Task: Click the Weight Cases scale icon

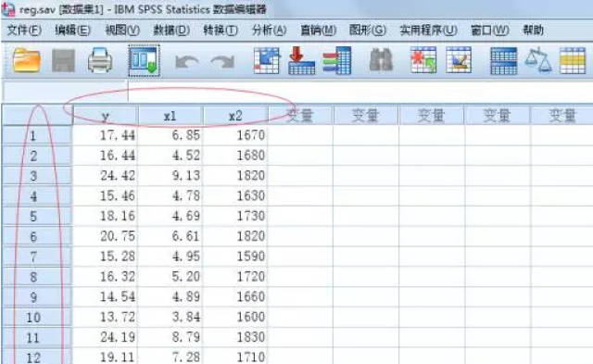Action: point(538,60)
